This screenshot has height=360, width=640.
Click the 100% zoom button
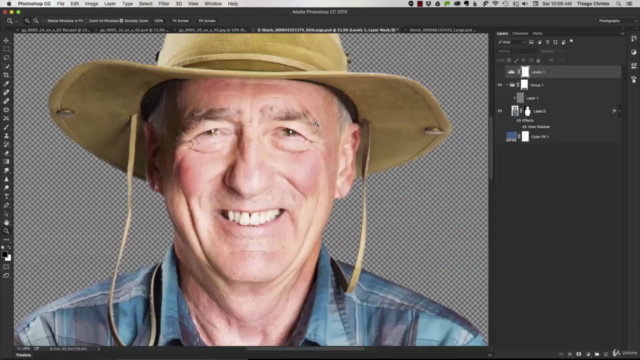click(x=158, y=21)
